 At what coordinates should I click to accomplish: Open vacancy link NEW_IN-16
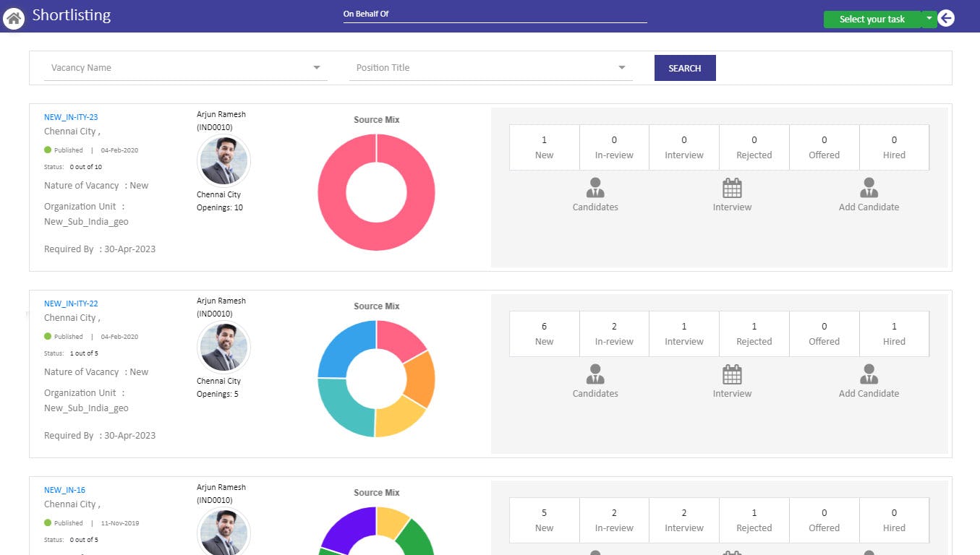(64, 490)
